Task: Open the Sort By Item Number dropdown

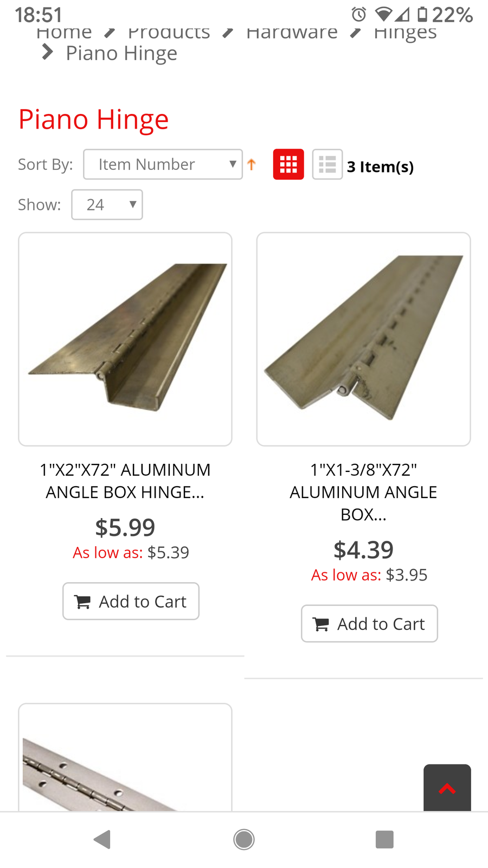Action: click(163, 164)
